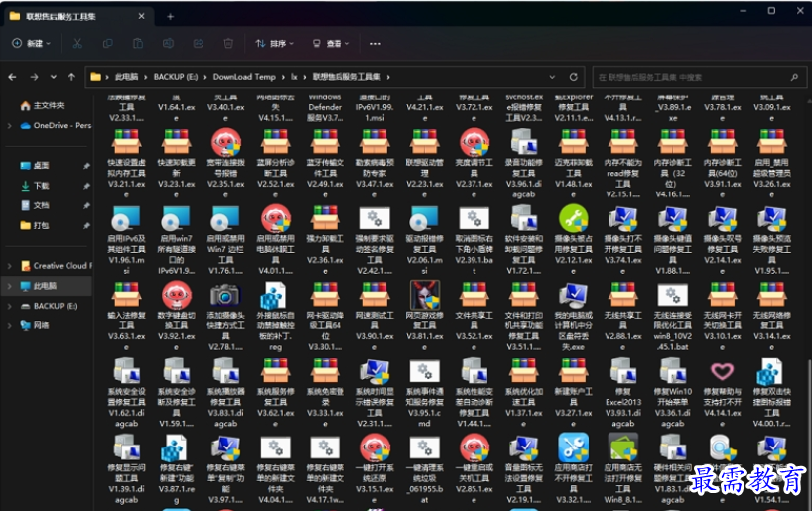Screen dimensions: 812x511
Task: Select the 启用或禁用电脑休眠工具 V4.01.1 file icon
Action: pyautogui.click(x=276, y=218)
